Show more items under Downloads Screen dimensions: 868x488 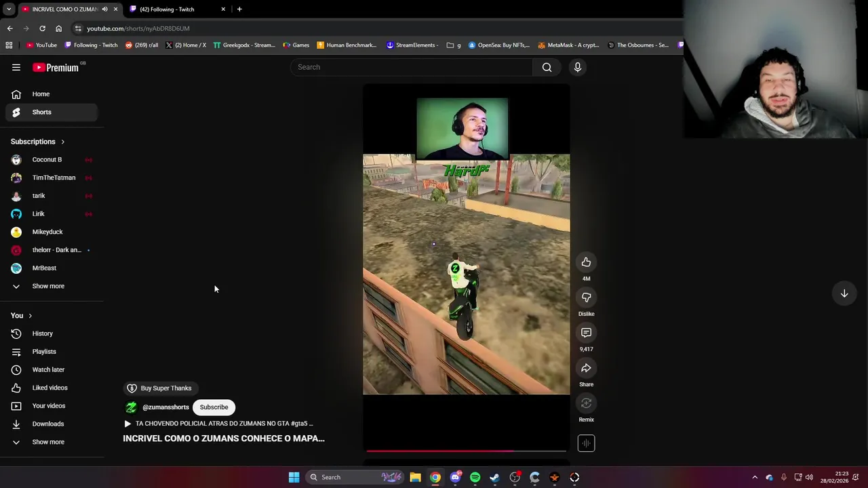(52, 442)
